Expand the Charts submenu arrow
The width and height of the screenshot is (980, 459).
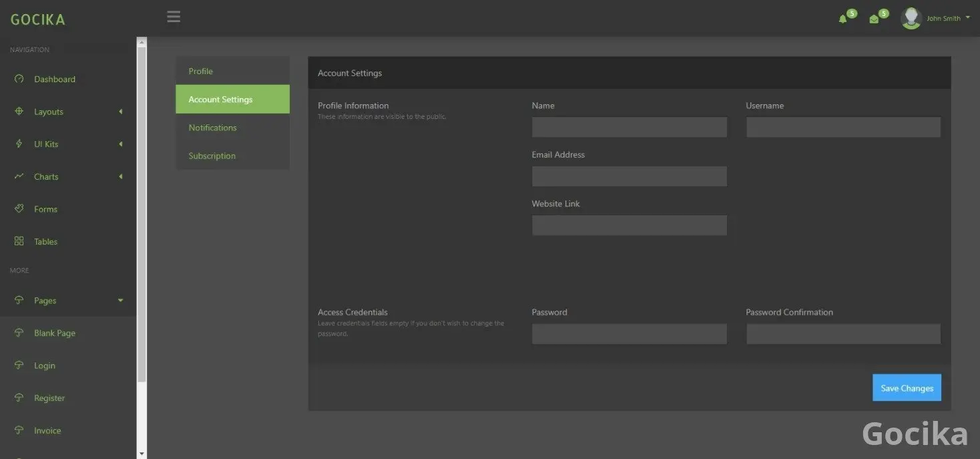coord(121,176)
